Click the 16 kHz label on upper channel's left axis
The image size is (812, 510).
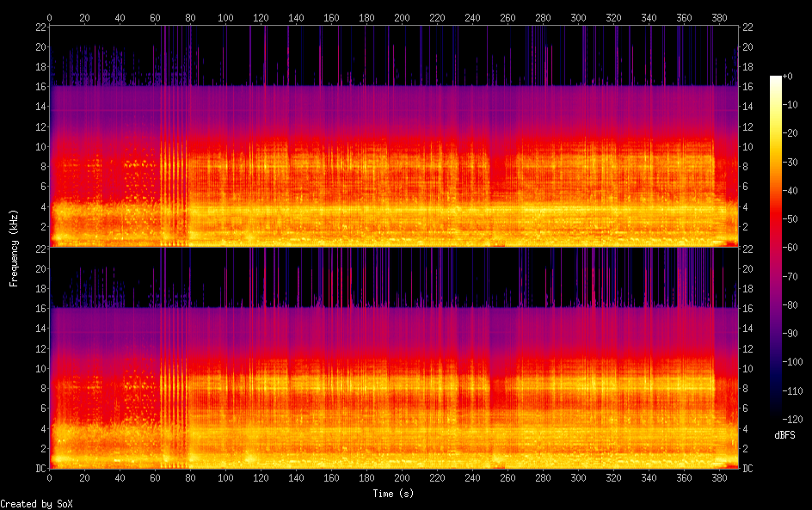[x=39, y=87]
